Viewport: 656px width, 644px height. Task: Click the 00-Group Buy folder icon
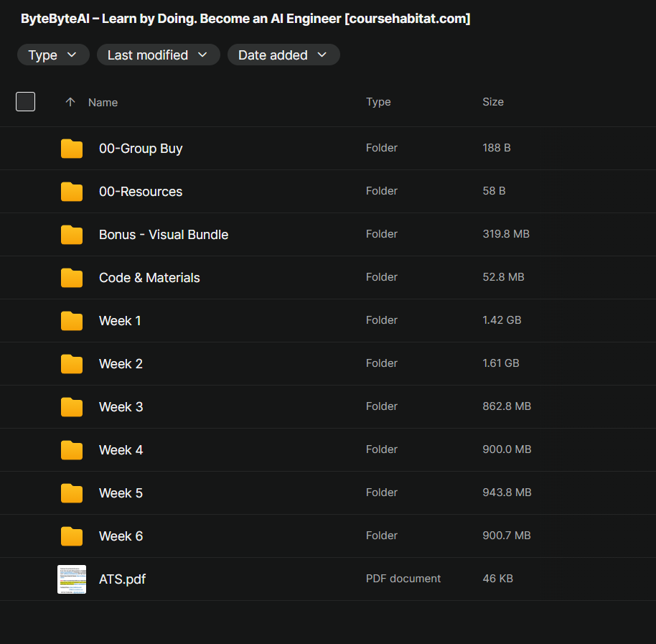click(72, 149)
